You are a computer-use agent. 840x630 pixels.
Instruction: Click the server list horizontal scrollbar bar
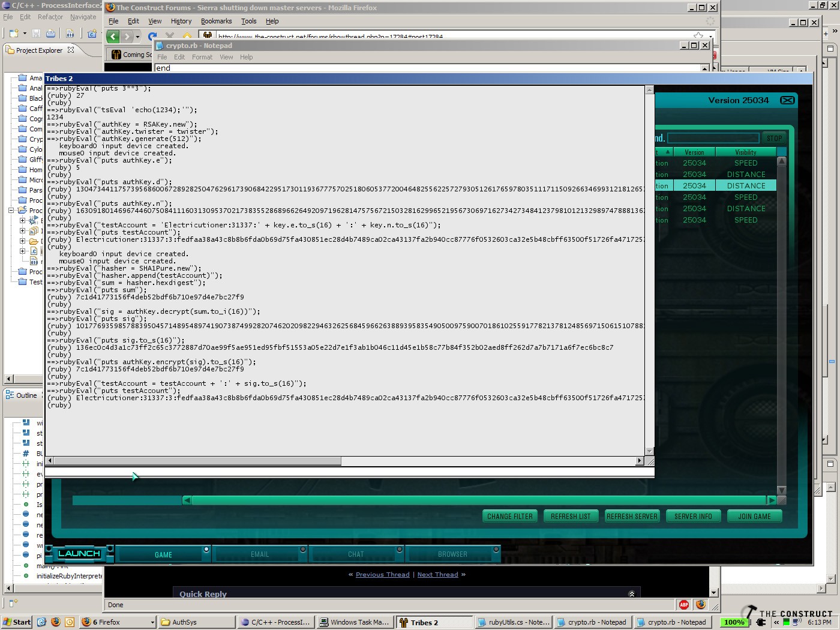pyautogui.click(x=479, y=500)
